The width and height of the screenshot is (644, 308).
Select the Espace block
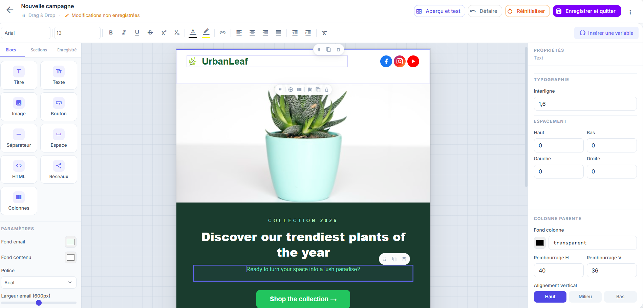pyautogui.click(x=59, y=138)
